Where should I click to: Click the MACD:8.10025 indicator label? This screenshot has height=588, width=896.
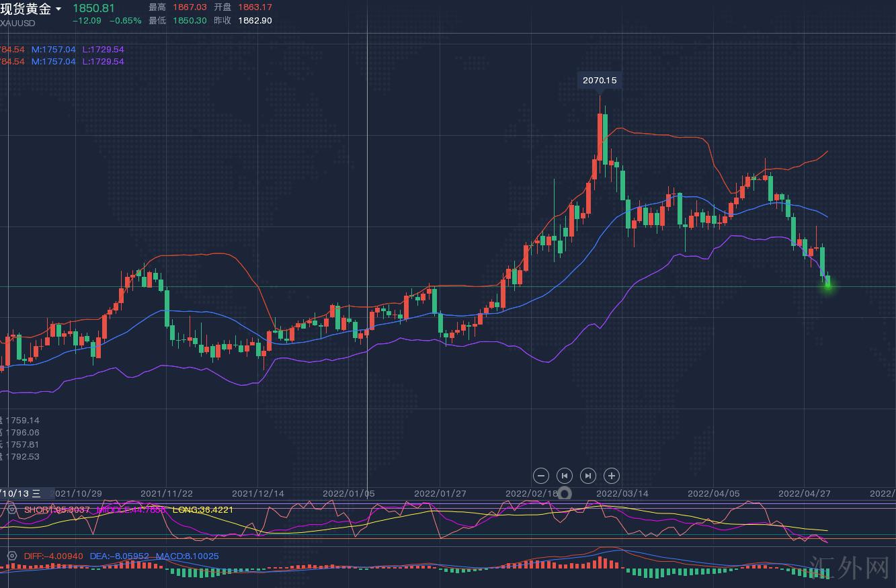click(187, 556)
